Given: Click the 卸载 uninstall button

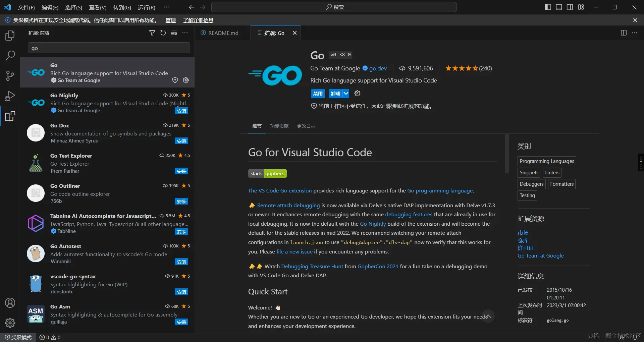Looking at the screenshot, I should click(335, 94).
